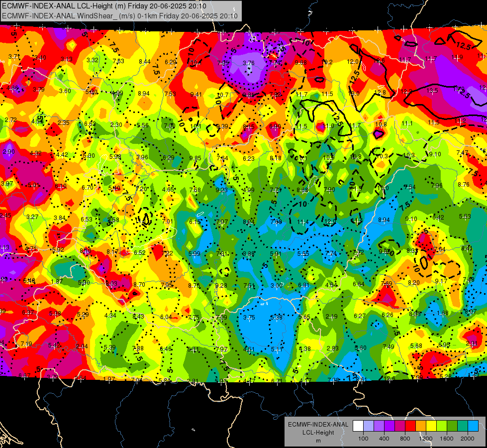Image resolution: width=487 pixels, height=448 pixels.
Task: Click the grid value 3.71
Action: point(14,57)
